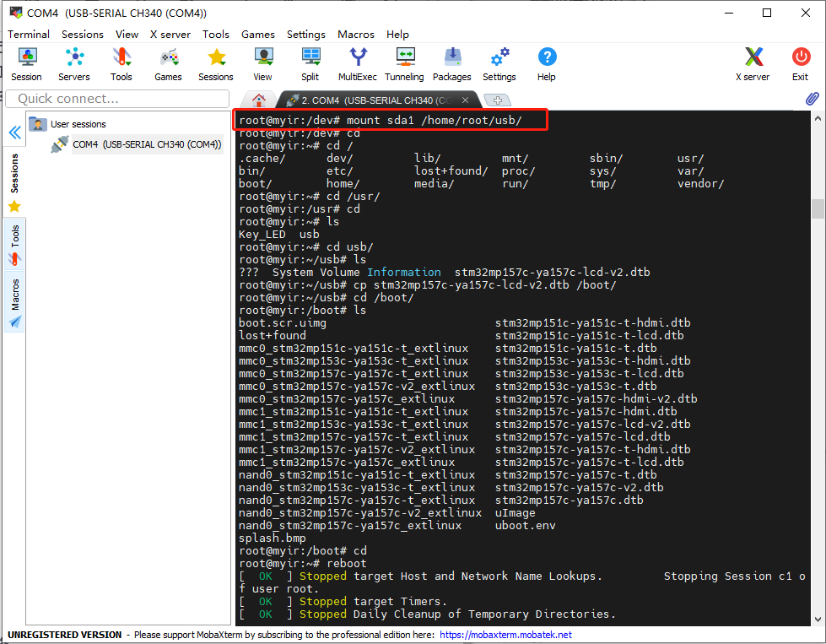Viewport: 826px width, 644px height.
Task: Click 'stm32mp157c-ya157c-hdmi-v2.dtb' in listing
Action: [597, 399]
